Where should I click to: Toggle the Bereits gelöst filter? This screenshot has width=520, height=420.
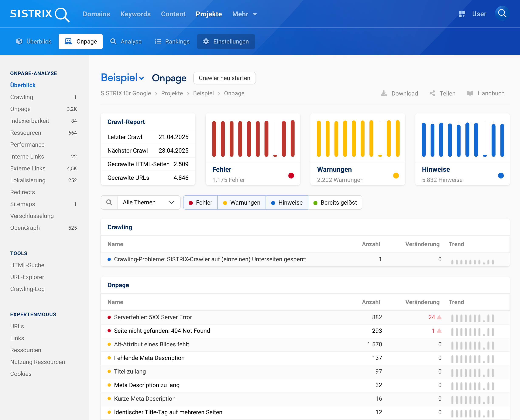tap(335, 202)
